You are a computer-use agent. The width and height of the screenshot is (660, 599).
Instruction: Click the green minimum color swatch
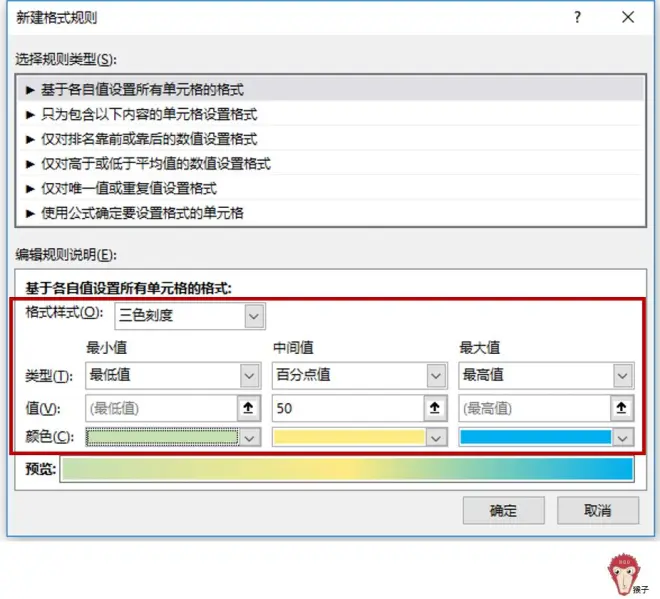[162, 437]
